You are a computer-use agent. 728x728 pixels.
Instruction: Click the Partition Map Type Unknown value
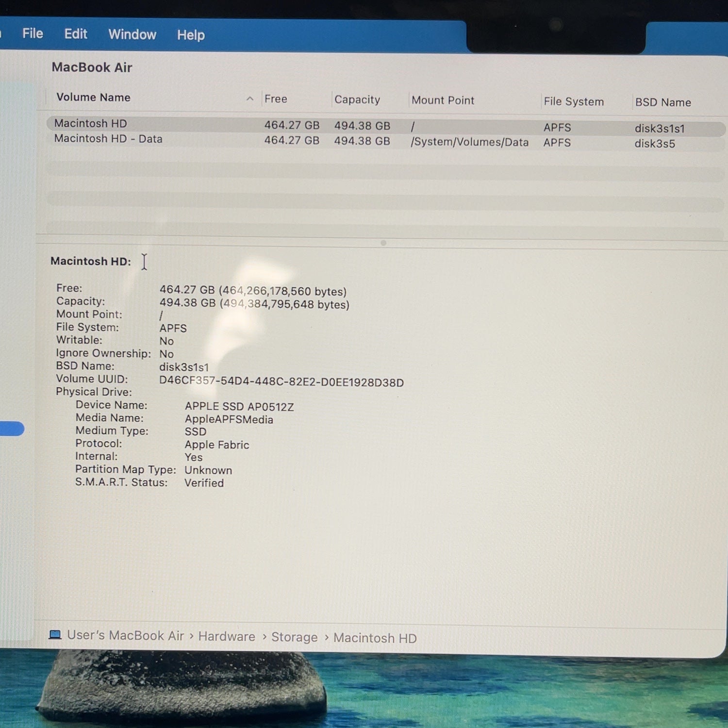pos(208,470)
